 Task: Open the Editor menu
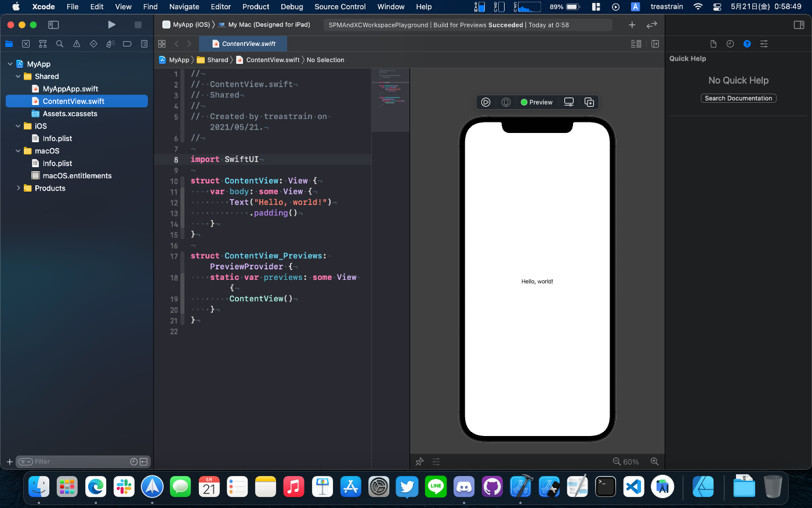pos(220,7)
